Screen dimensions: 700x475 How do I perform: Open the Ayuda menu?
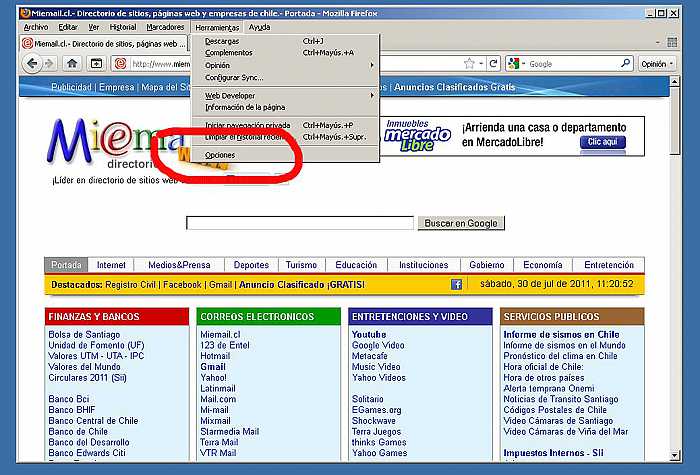[259, 27]
